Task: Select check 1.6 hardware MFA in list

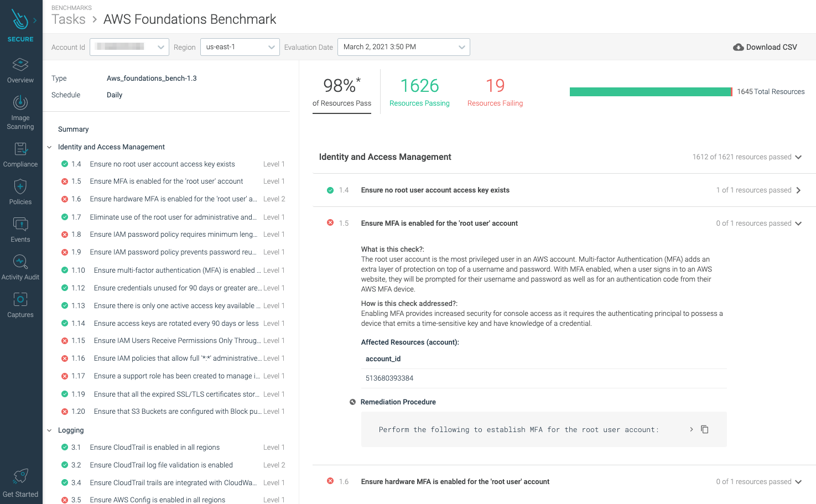Action: coord(173,199)
